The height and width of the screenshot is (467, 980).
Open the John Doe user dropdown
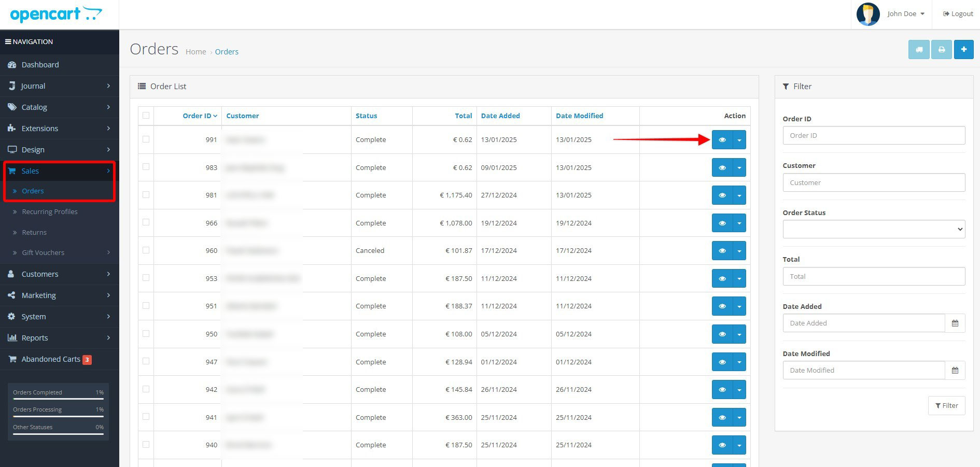[x=905, y=14]
